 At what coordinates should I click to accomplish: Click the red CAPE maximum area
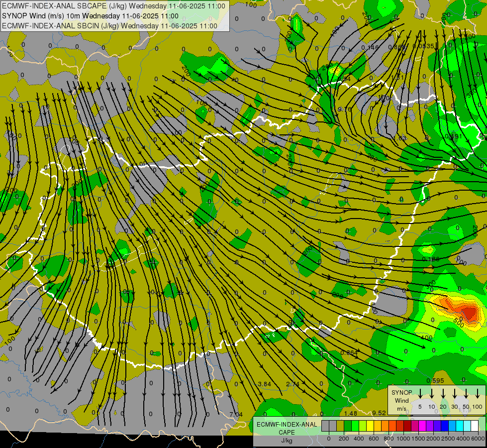click(469, 312)
